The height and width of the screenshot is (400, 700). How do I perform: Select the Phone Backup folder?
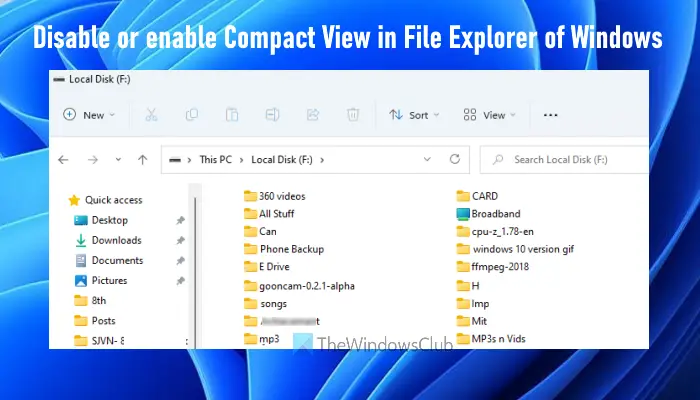coord(284,249)
